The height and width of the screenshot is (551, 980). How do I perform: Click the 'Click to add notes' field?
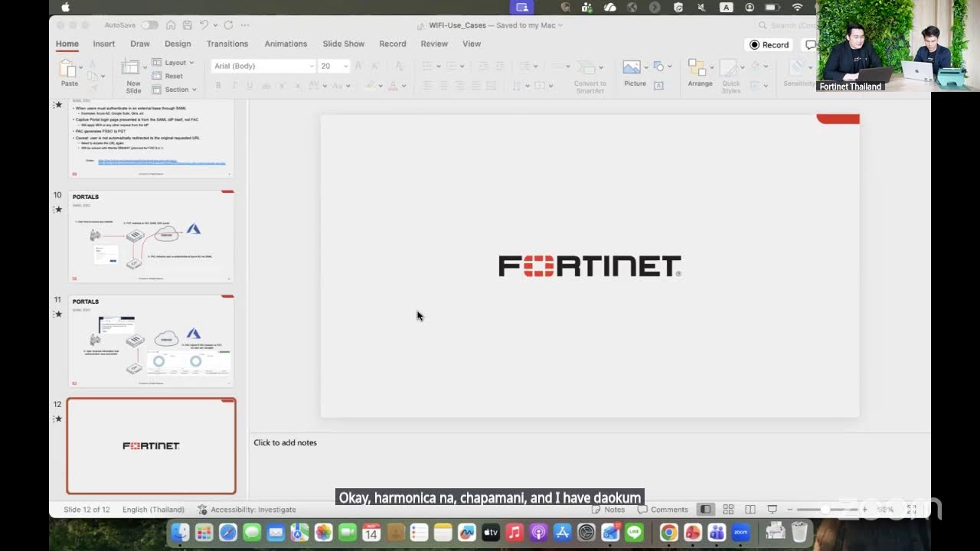click(285, 442)
